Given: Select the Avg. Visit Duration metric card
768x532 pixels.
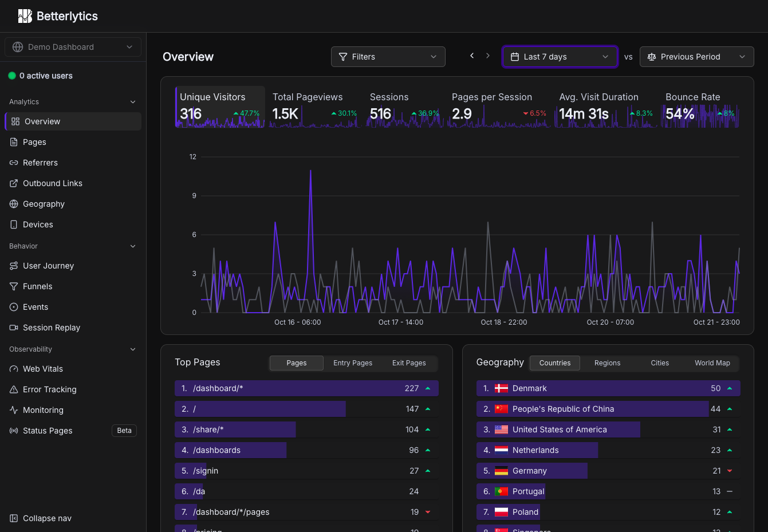Looking at the screenshot, I should [606, 107].
